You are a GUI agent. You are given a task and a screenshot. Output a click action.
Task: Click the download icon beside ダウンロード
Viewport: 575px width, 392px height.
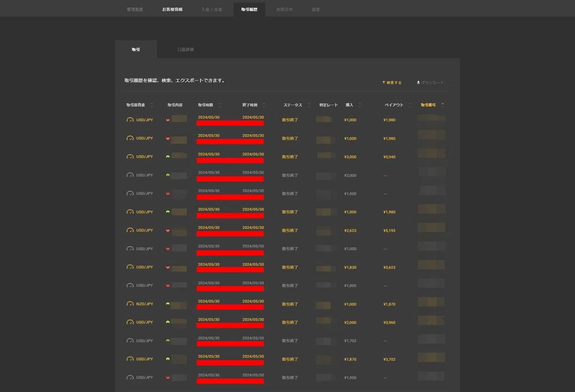(x=418, y=82)
